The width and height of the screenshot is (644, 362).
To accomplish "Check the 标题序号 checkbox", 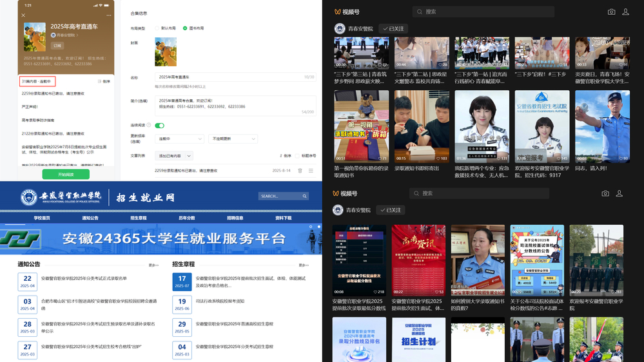I will 297,156.
